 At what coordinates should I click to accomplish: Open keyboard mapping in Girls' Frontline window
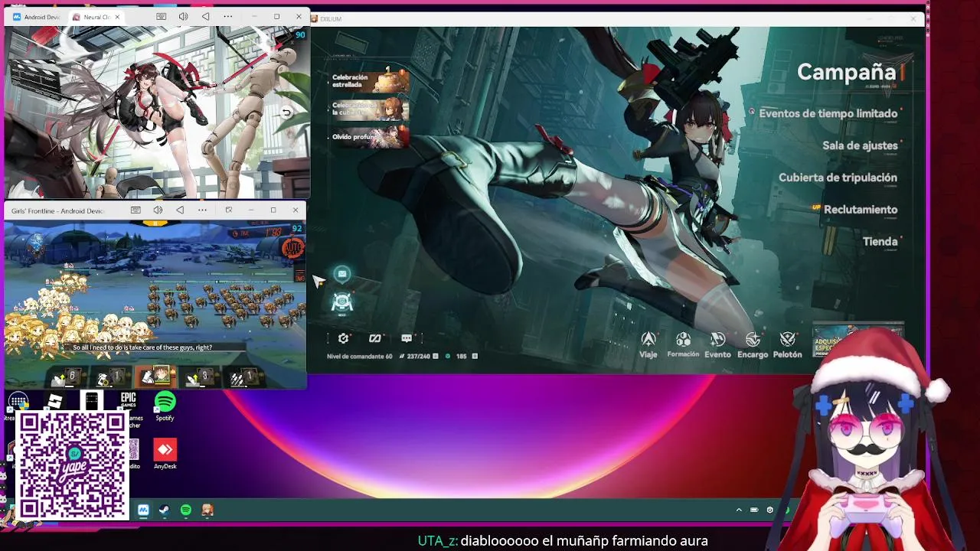136,210
